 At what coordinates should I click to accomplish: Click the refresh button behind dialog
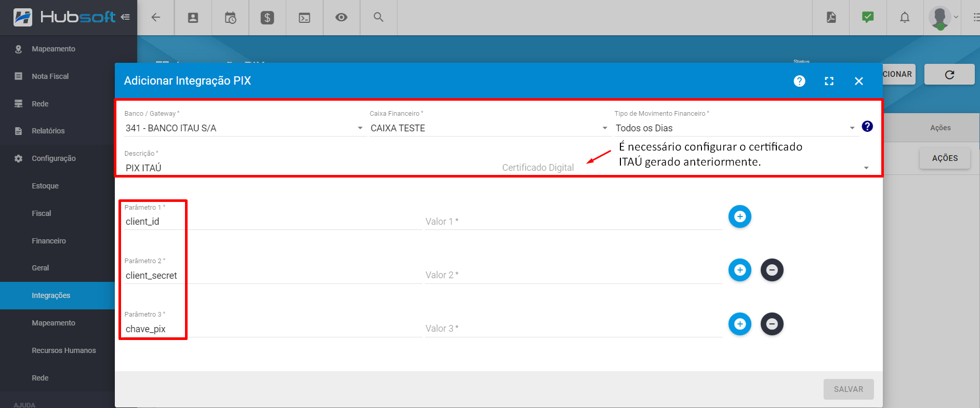coord(949,74)
